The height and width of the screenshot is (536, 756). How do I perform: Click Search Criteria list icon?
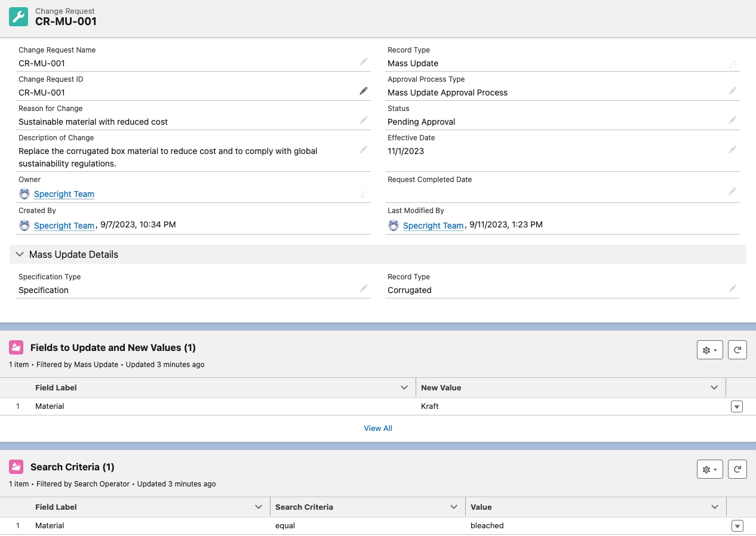coord(16,467)
